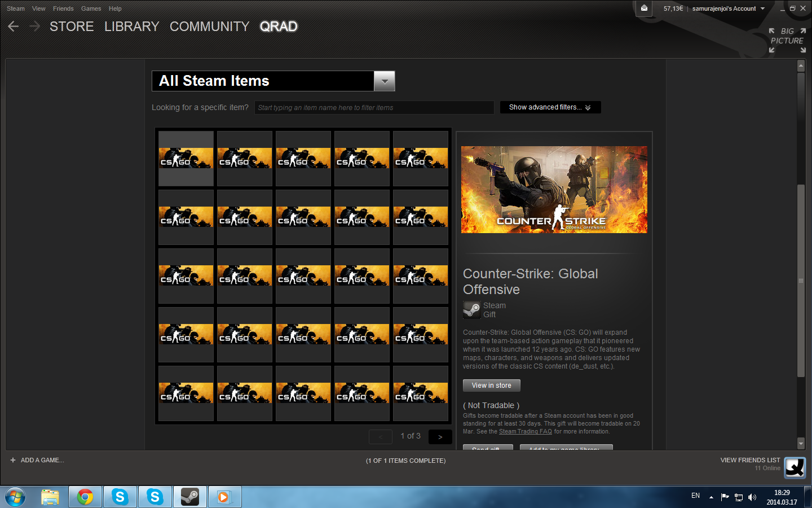Go to the COMMUNITY tab
The width and height of the screenshot is (812, 508).
[x=209, y=27]
